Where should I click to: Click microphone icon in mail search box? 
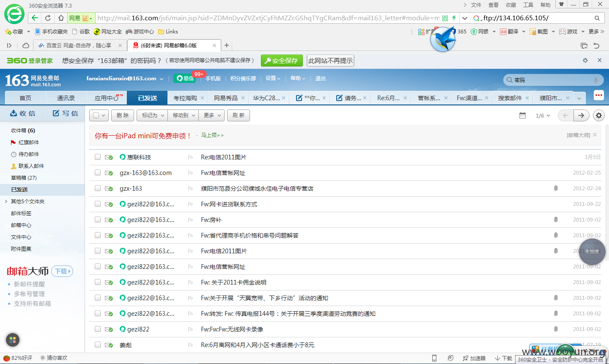pos(595,80)
